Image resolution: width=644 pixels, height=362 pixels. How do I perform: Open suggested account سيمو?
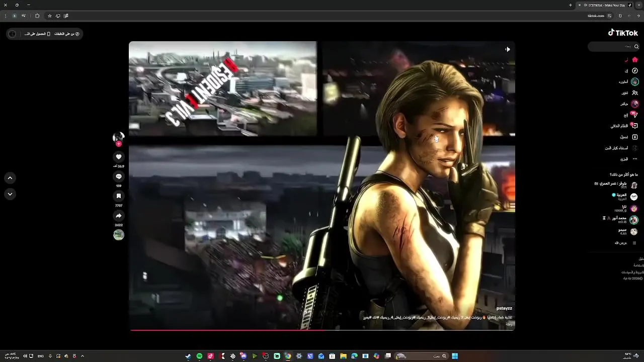(x=628, y=231)
